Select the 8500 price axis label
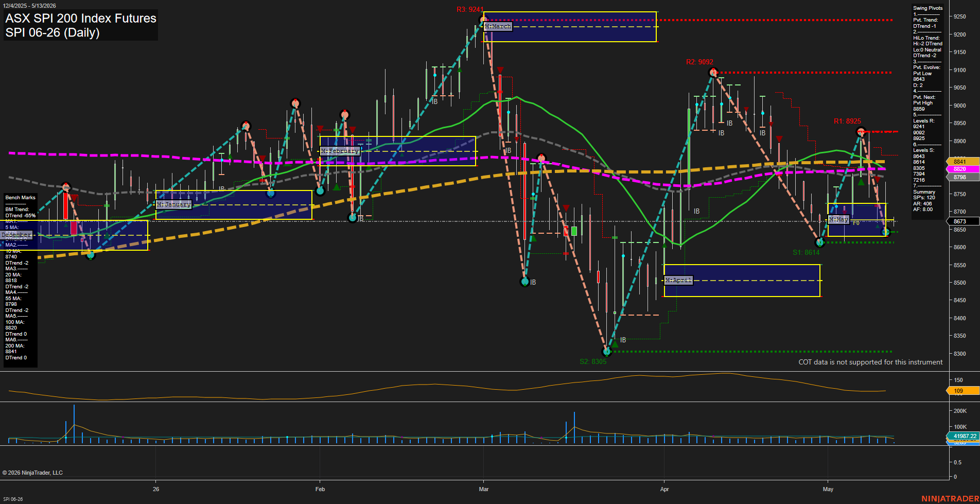The image size is (980, 504). click(x=959, y=283)
